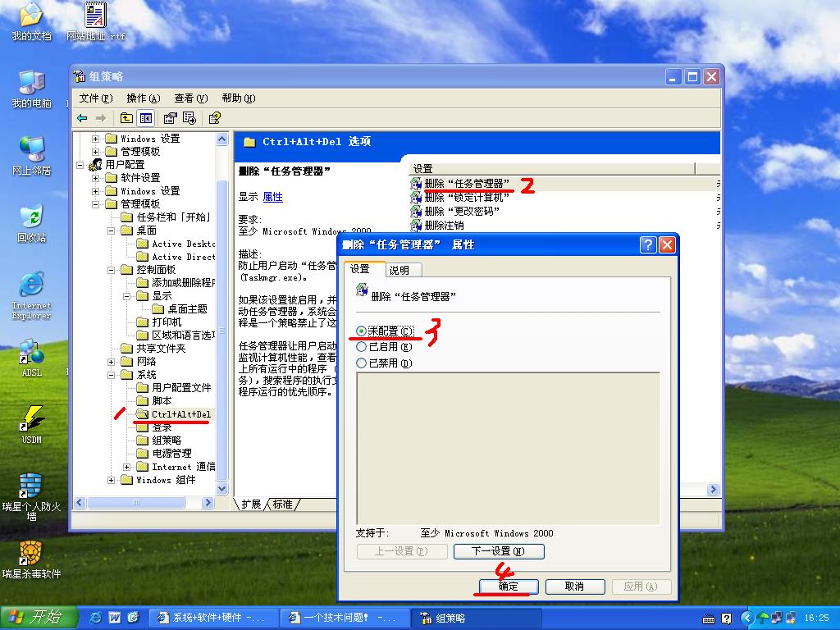
Task: Toggle the Show/Hide console tree icon
Action: [146, 118]
